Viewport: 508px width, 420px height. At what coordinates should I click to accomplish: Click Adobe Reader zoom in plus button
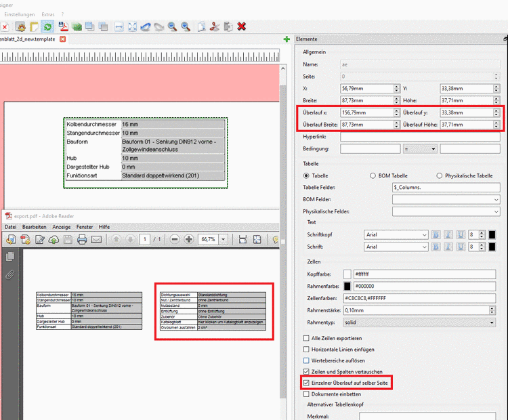[x=189, y=240]
